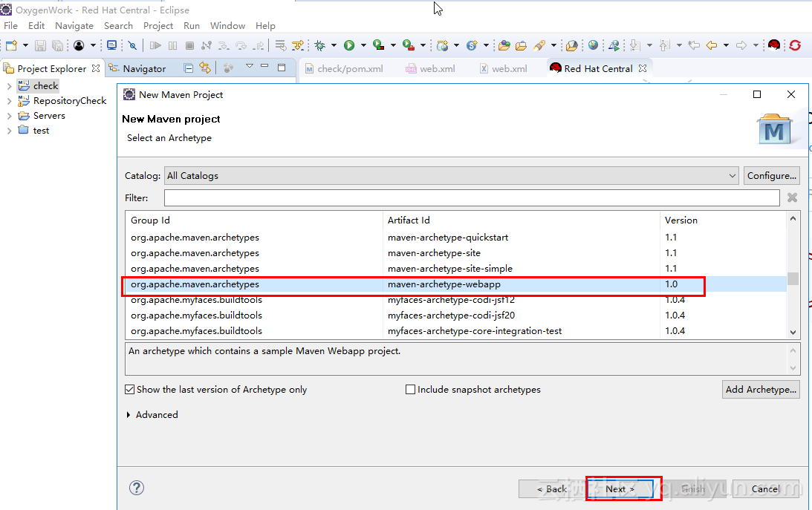
Task: Click the Group Id column header
Action: pos(254,220)
